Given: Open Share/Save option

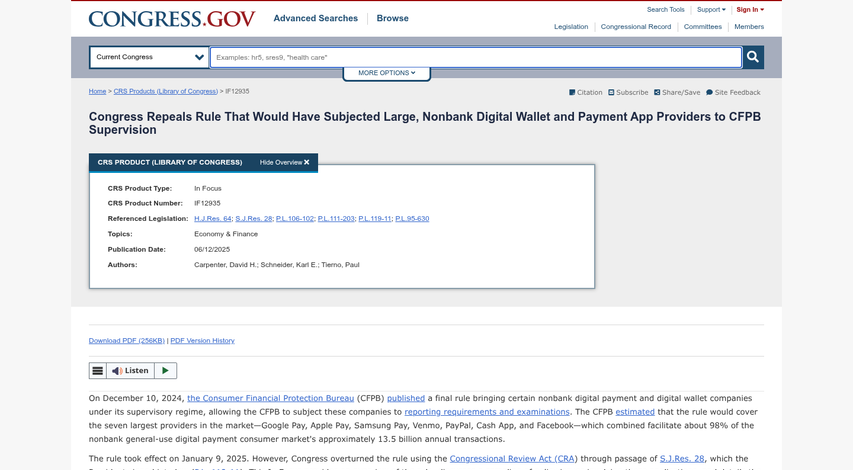Looking at the screenshot, I should [x=677, y=92].
